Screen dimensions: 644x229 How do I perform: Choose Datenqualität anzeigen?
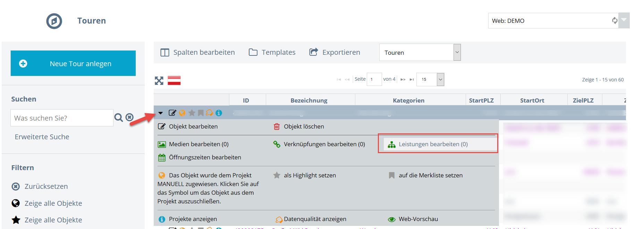pos(311,219)
